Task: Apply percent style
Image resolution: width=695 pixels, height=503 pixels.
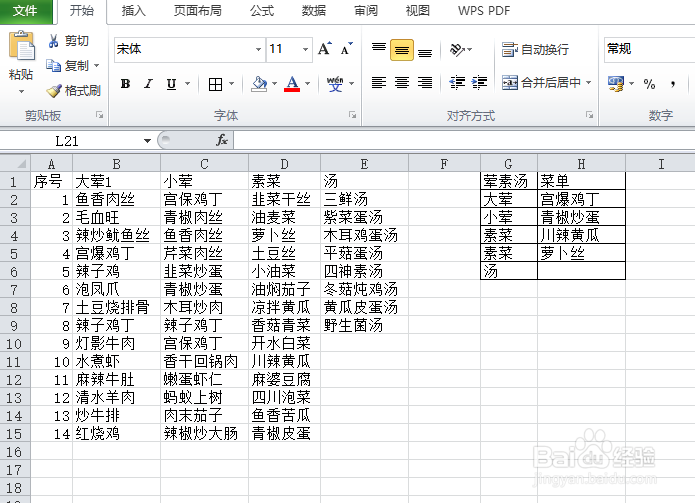Action: click(649, 84)
